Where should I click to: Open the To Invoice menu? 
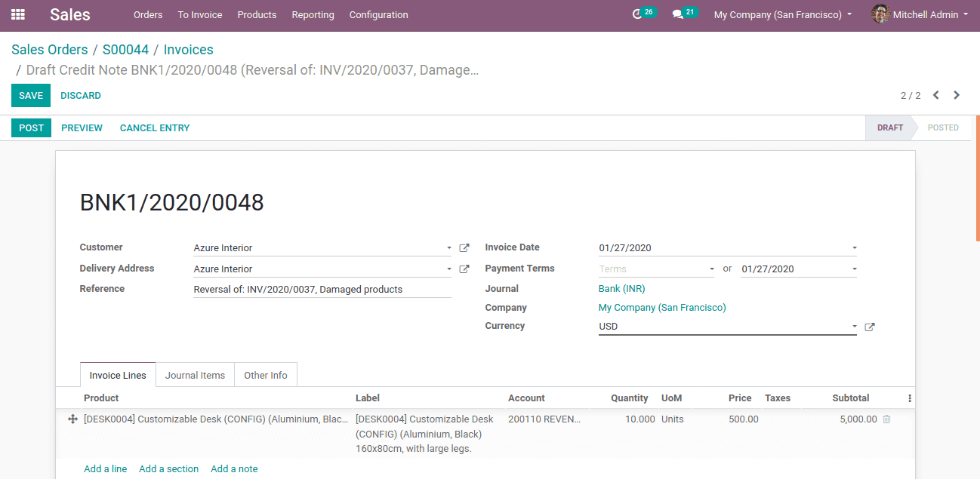point(200,14)
